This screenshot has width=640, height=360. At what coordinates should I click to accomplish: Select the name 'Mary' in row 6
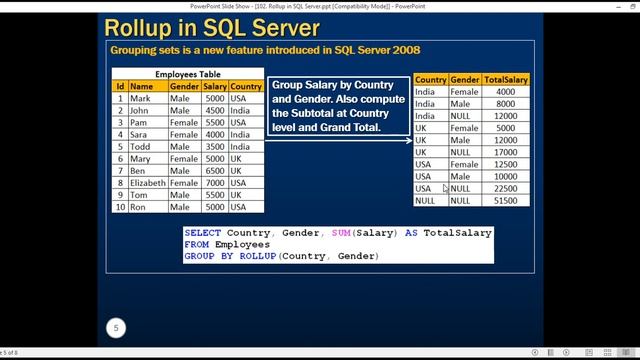tap(140, 159)
